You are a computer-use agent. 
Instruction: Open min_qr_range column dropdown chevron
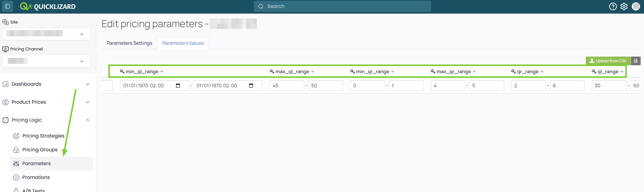393,72
